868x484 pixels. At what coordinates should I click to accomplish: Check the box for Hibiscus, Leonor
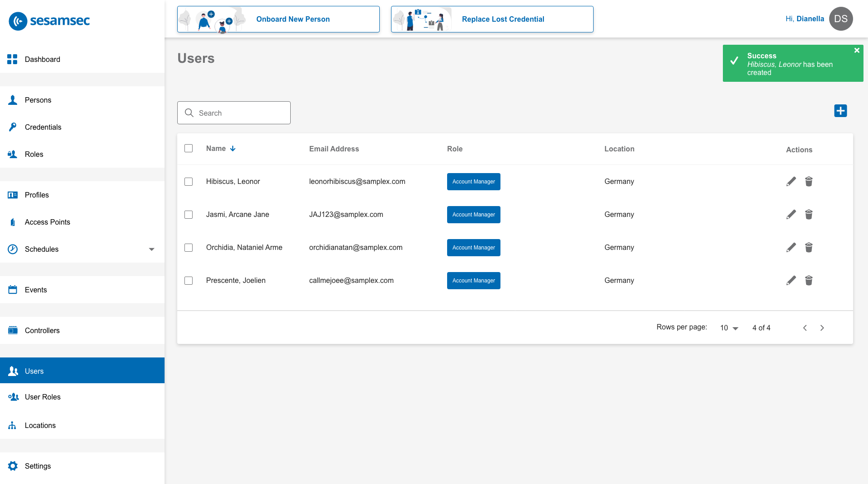(x=189, y=182)
